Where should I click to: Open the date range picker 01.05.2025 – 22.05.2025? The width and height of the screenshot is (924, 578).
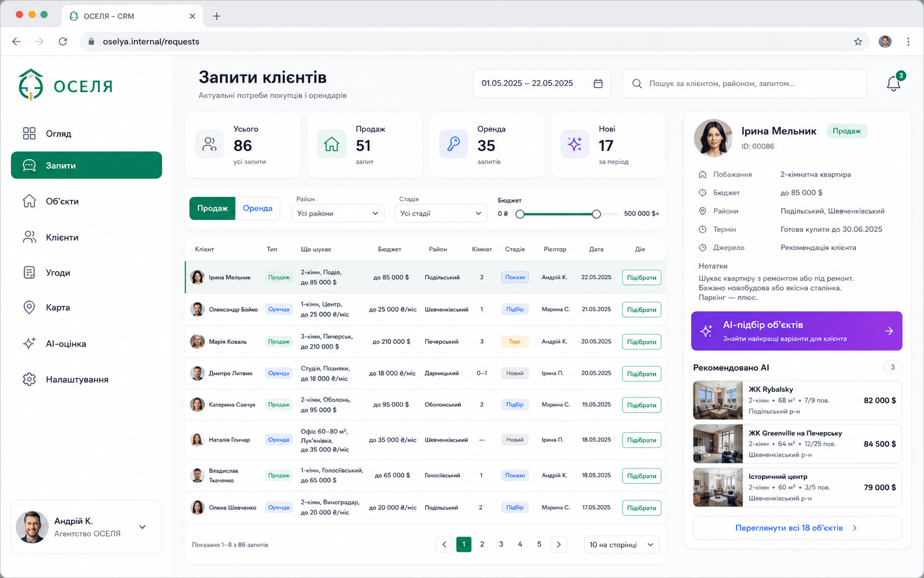pos(542,83)
